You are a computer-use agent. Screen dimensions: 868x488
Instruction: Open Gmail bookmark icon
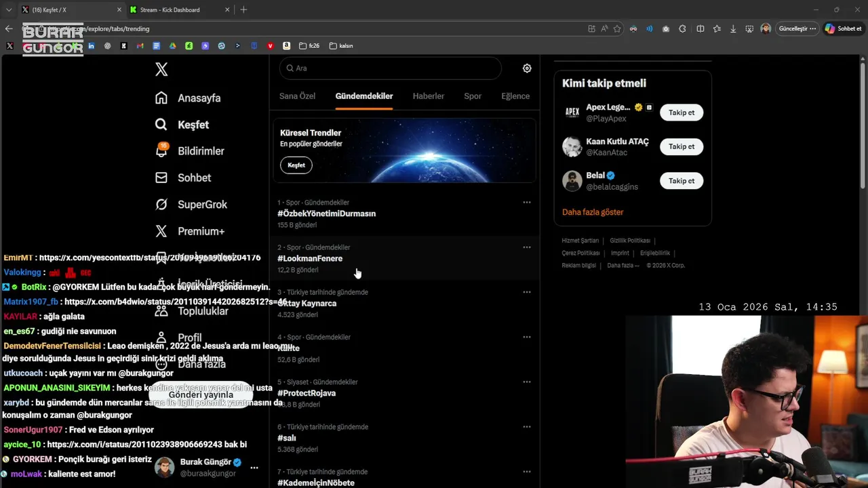coord(140,46)
